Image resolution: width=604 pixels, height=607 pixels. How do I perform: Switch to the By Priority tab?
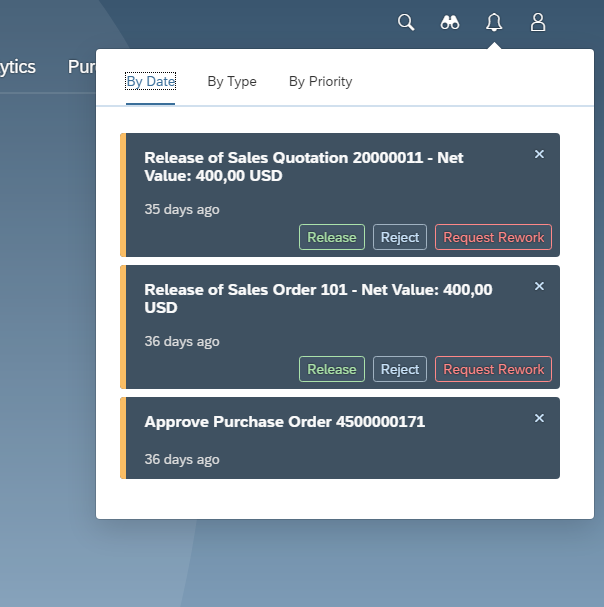(x=321, y=81)
